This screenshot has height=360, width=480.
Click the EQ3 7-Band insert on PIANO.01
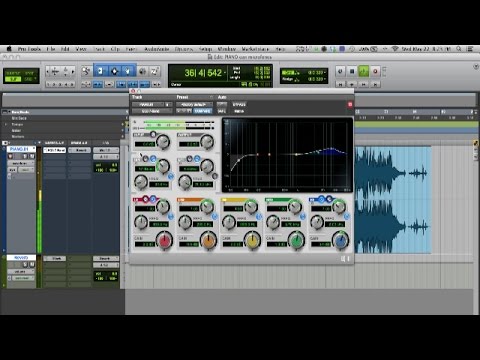pyautogui.click(x=55, y=150)
